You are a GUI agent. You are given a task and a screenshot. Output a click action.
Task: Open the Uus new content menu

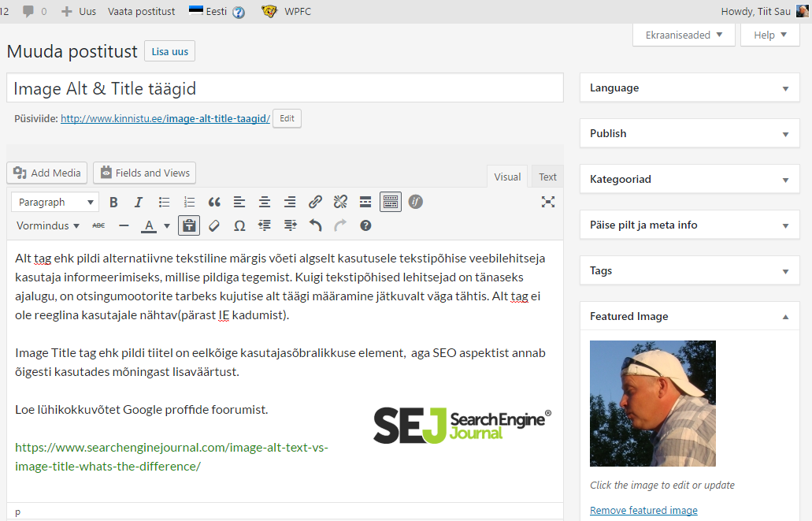[x=79, y=11]
